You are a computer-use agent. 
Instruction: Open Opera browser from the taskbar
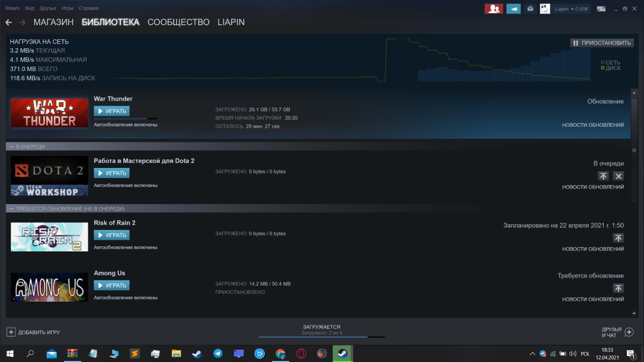tap(301, 353)
